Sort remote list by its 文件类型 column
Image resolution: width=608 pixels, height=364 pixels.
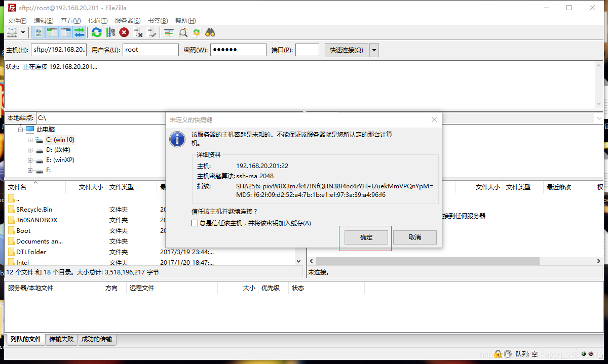click(x=522, y=187)
